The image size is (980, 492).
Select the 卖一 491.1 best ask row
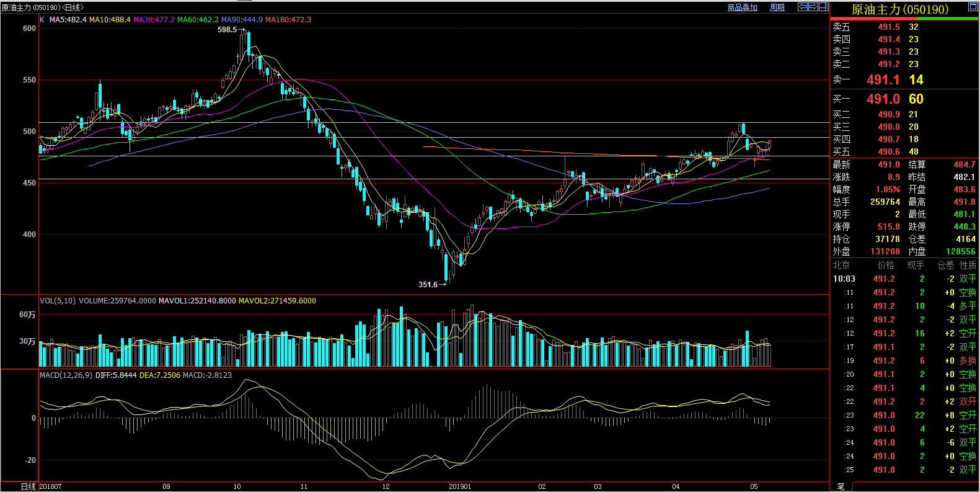click(904, 79)
